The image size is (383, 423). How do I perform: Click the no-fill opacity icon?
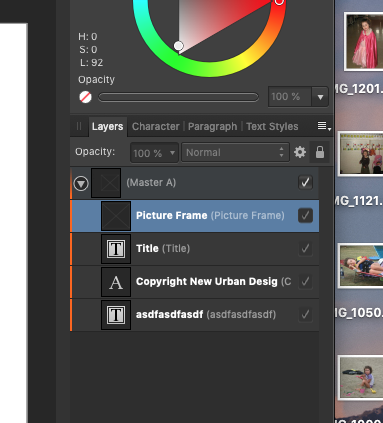[85, 97]
